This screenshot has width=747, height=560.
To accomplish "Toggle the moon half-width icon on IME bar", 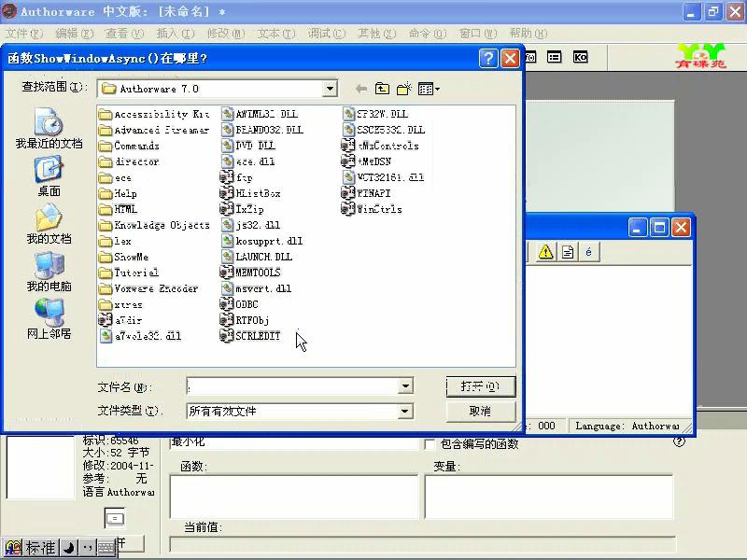I will 69,548.
